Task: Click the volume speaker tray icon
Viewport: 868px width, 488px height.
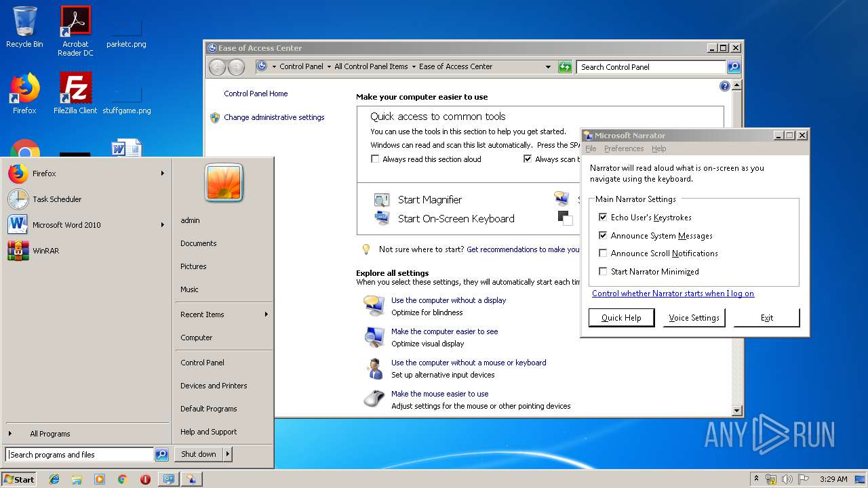Action: point(787,479)
